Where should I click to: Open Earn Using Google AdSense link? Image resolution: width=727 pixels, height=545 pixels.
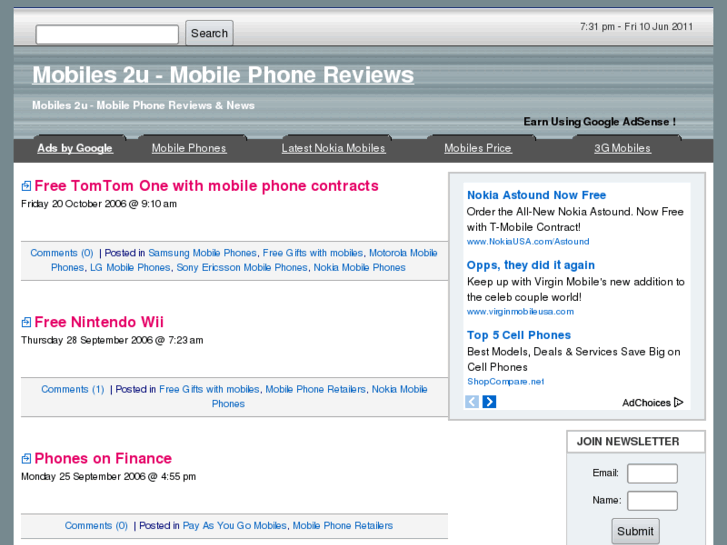(599, 122)
